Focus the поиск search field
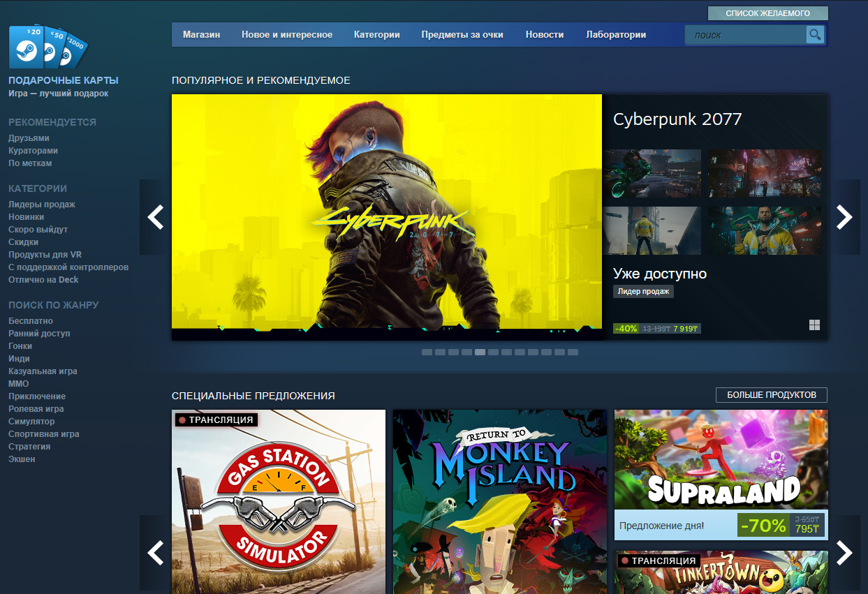This screenshot has width=868, height=594. click(x=746, y=35)
